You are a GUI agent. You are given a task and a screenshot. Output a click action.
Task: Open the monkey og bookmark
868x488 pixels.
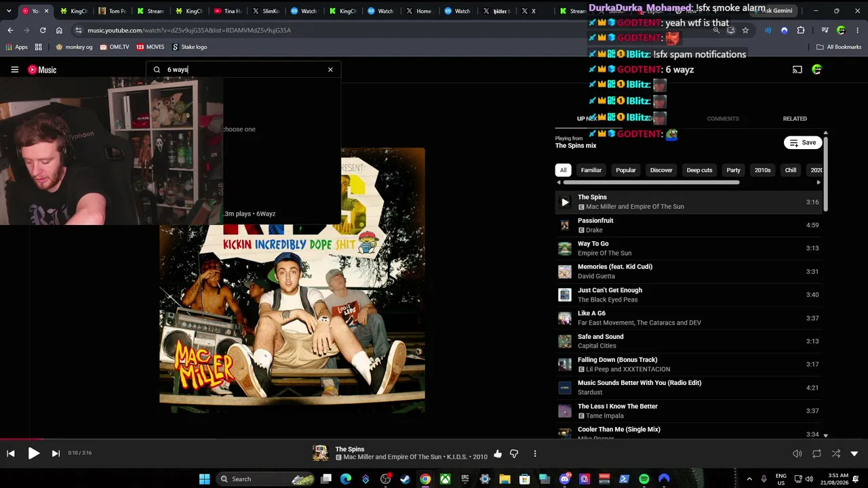tap(74, 47)
